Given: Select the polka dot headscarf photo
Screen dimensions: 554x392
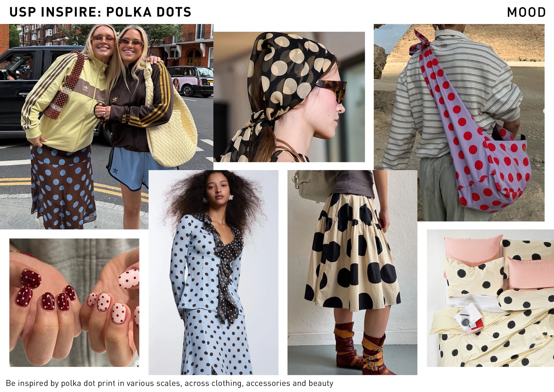Looking at the screenshot, I should click(x=289, y=97).
